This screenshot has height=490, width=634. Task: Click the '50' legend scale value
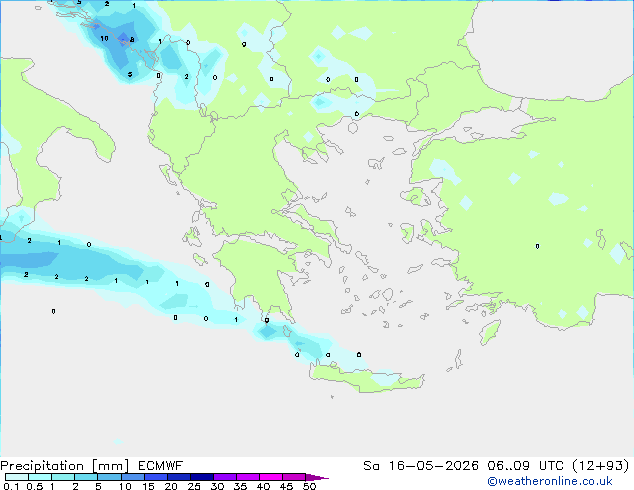point(309,486)
